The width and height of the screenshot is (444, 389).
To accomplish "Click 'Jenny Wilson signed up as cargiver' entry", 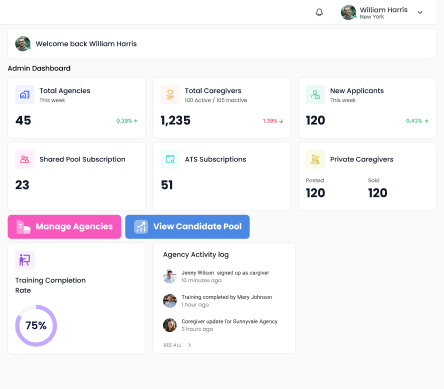I will [225, 273].
